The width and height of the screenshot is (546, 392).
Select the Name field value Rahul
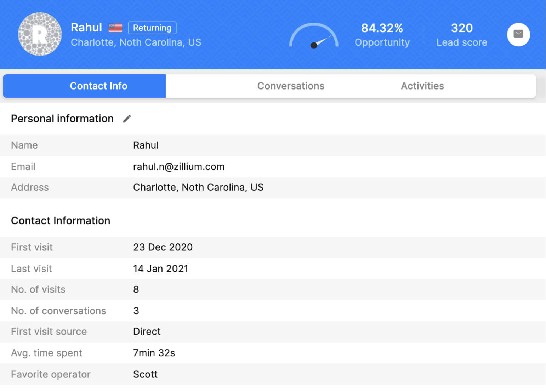[x=146, y=145]
